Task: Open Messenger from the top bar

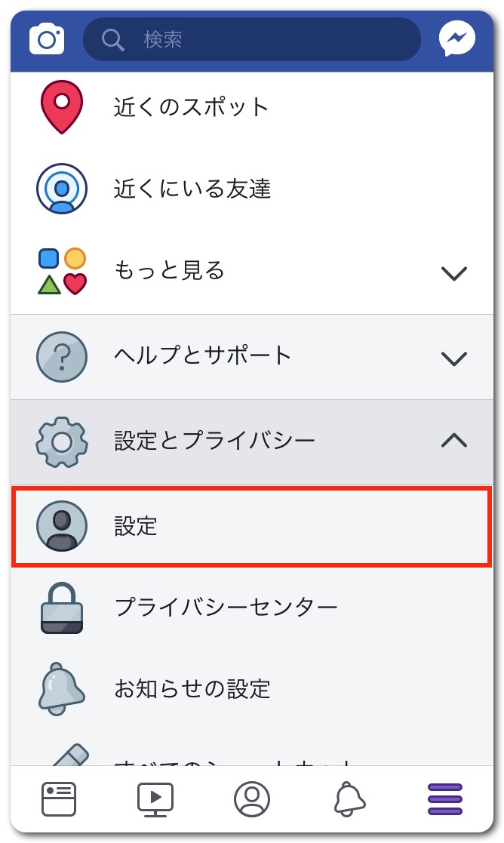Action: pyautogui.click(x=457, y=38)
